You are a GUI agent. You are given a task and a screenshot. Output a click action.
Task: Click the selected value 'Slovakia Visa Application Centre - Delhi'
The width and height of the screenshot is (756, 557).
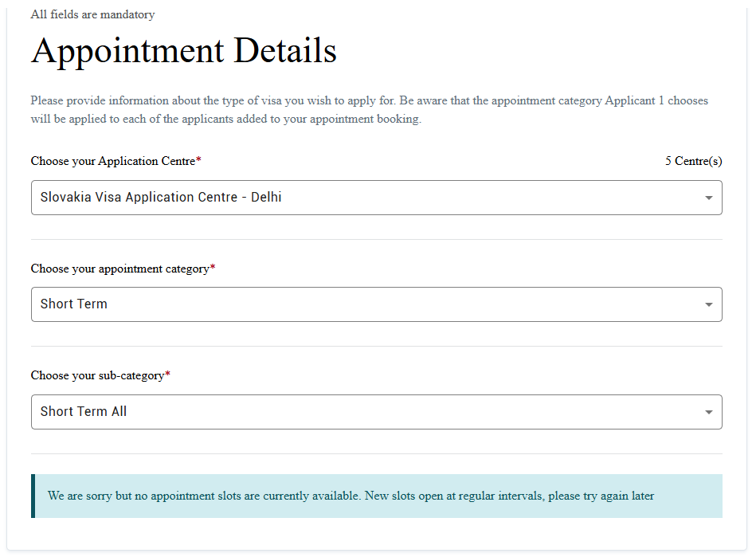pos(161,198)
